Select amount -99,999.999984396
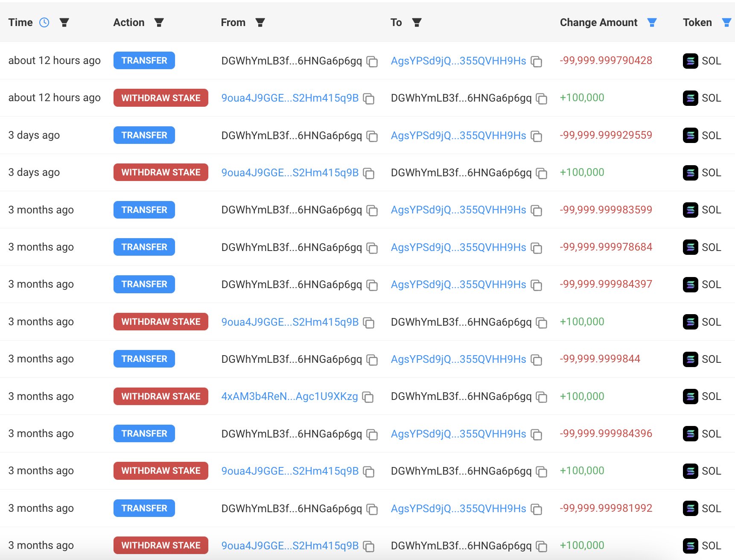Screen dimensions: 735x560 pos(606,434)
